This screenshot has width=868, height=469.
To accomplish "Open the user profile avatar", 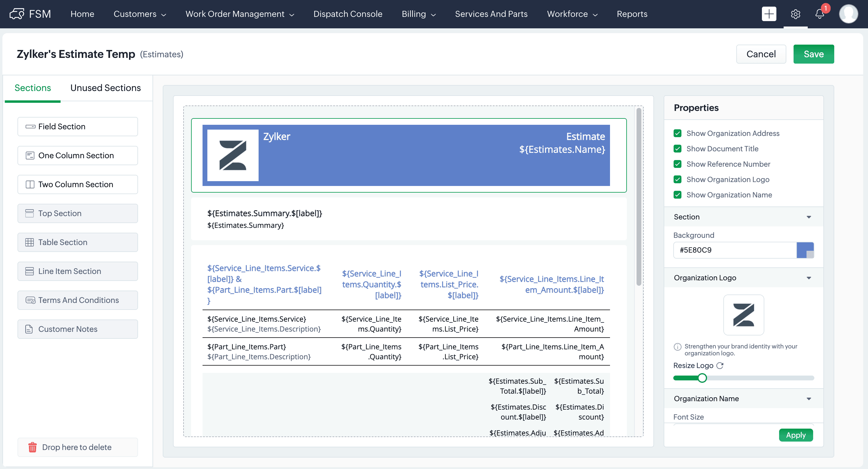I will pyautogui.click(x=848, y=14).
